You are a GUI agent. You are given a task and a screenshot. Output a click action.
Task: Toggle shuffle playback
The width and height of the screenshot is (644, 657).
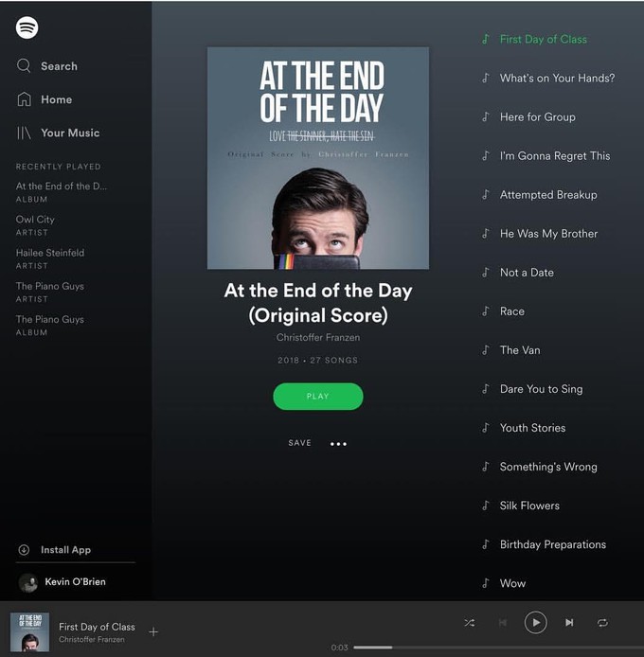click(470, 623)
